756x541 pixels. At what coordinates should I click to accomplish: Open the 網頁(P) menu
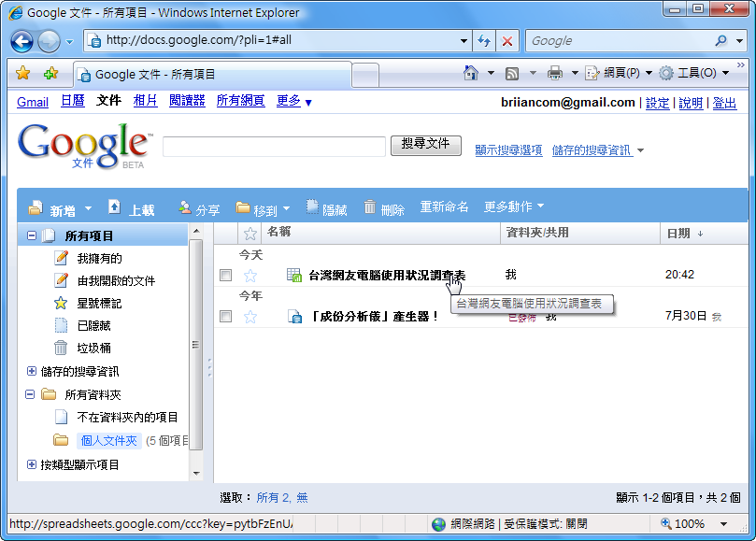[619, 73]
